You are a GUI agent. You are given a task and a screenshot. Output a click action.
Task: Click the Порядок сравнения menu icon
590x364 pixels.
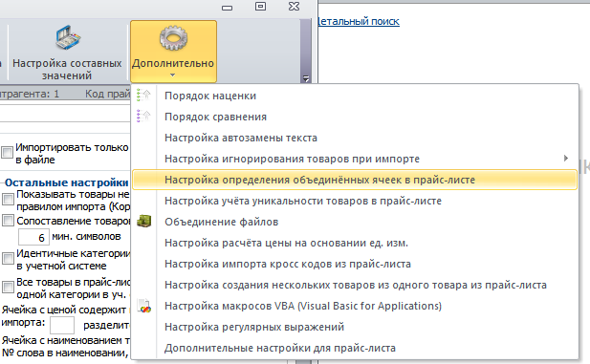coord(143,117)
